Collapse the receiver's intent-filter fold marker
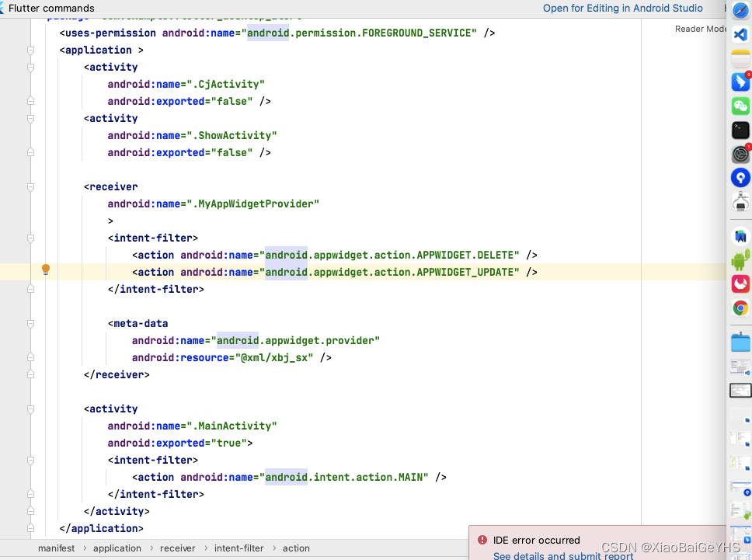The width and height of the screenshot is (752, 560). (x=31, y=238)
